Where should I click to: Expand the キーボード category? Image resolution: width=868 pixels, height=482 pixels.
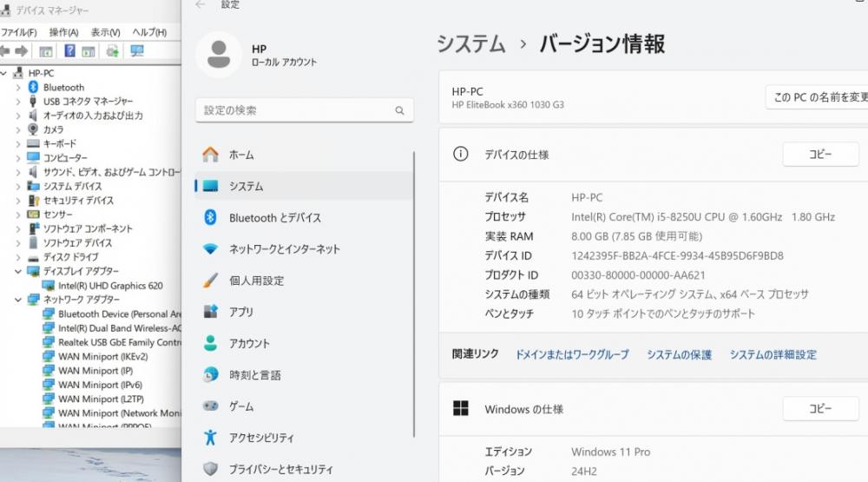tap(18, 143)
